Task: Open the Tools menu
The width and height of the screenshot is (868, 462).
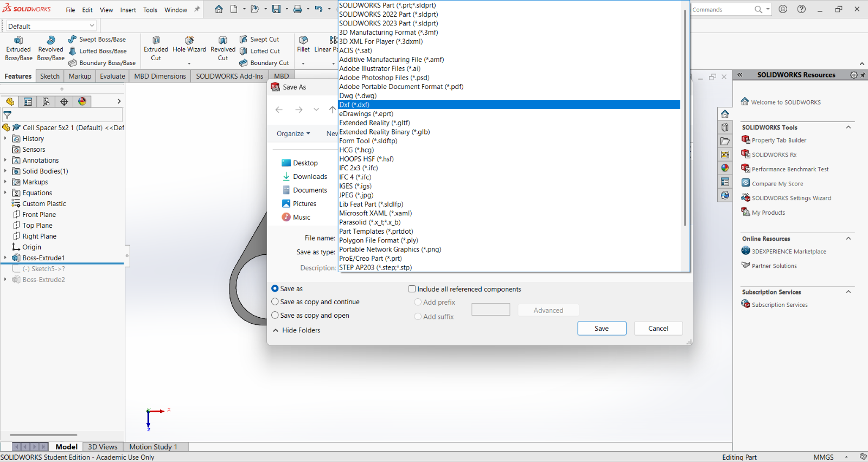Action: [x=150, y=10]
